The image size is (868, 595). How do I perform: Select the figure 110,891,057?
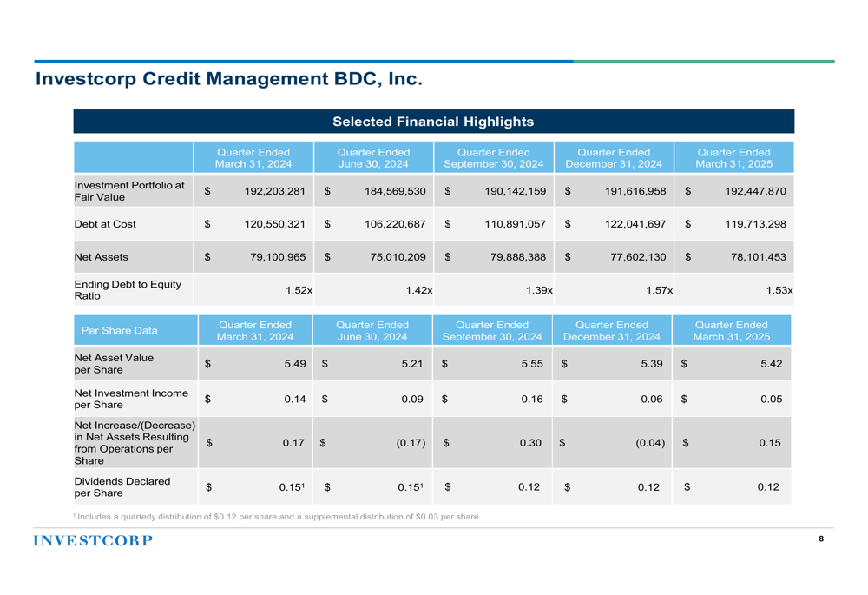pos(516,224)
